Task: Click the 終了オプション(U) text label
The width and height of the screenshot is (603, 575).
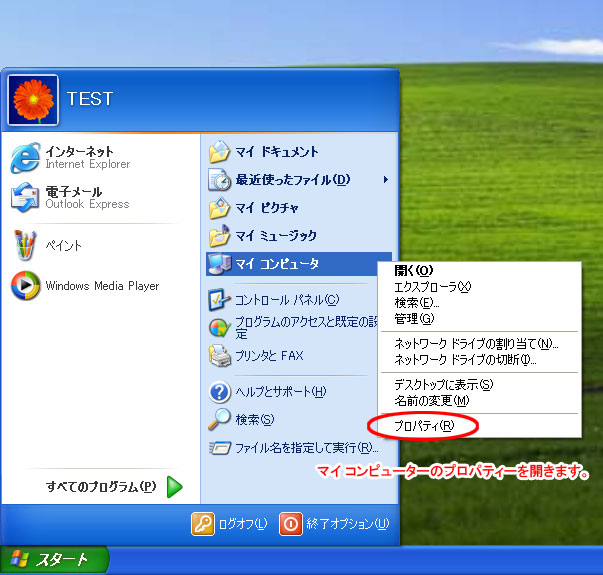Action: 348,524
